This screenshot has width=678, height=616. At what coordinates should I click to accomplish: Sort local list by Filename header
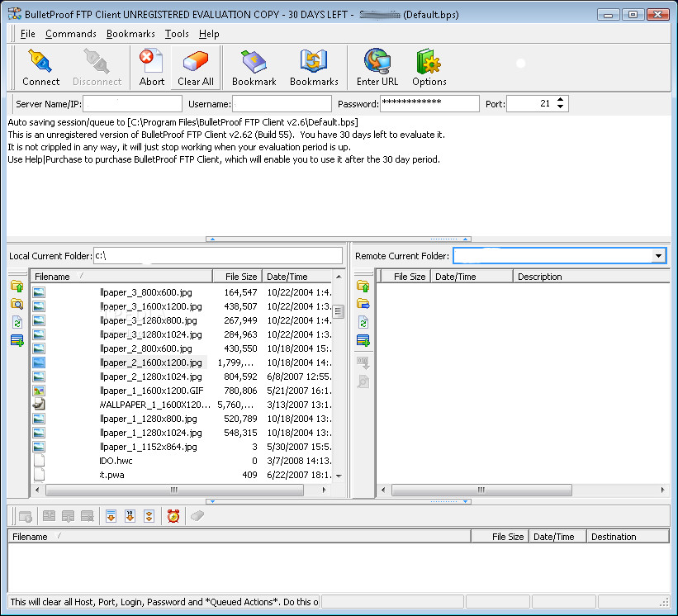[121, 277]
